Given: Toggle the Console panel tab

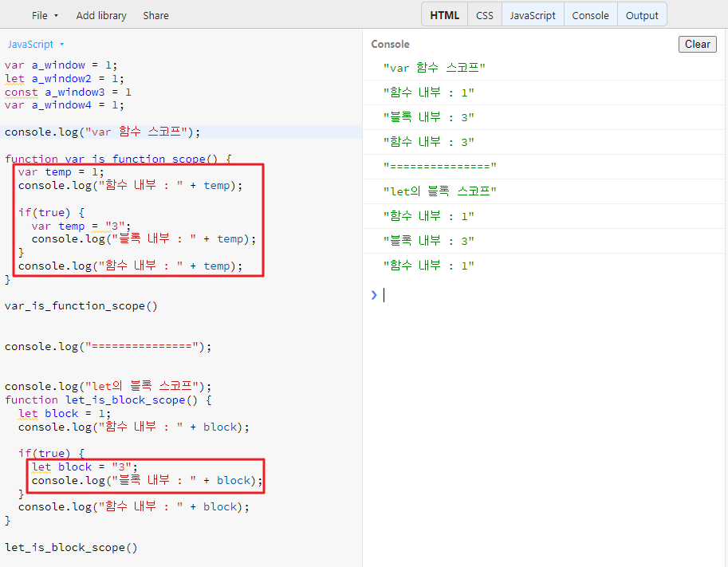Looking at the screenshot, I should pos(590,15).
